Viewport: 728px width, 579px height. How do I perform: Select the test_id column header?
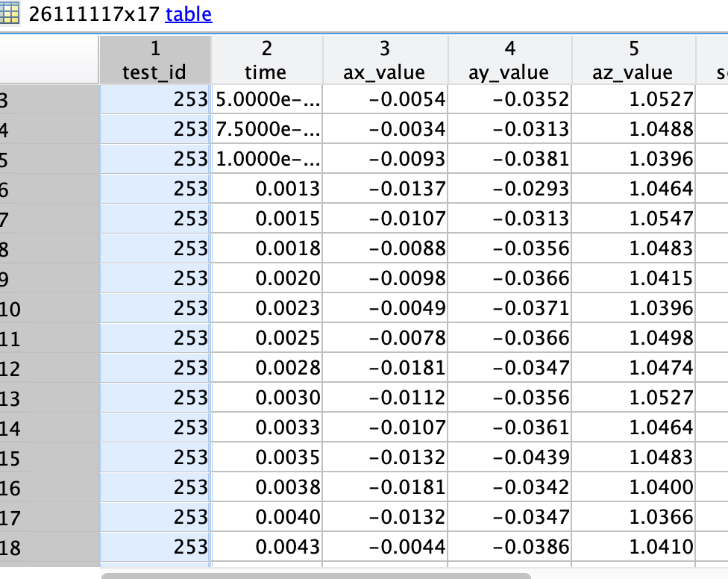155,60
